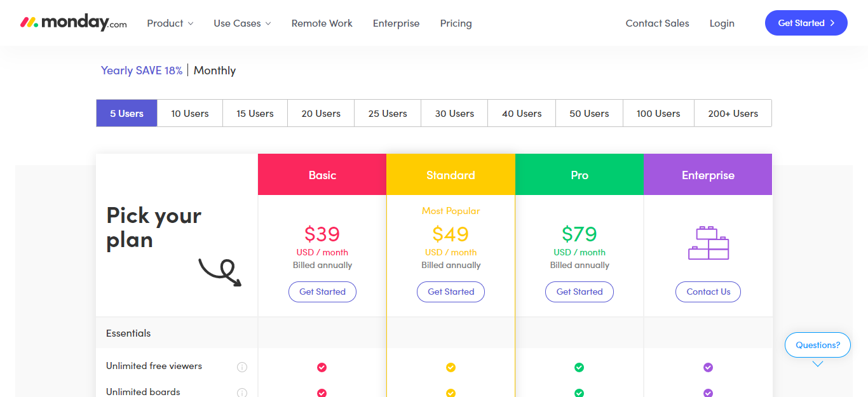Click Enterprise building blocks icon
This screenshot has height=397, width=868.
pyautogui.click(x=709, y=243)
